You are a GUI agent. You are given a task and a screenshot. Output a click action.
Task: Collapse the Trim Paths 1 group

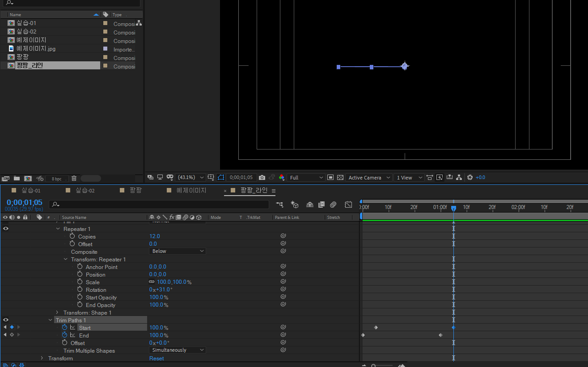[x=50, y=320]
